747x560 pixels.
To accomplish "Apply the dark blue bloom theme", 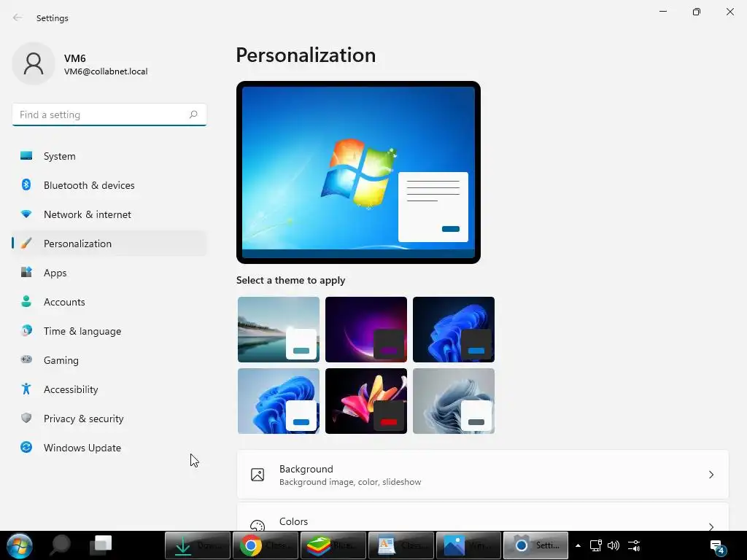I will [x=454, y=330].
